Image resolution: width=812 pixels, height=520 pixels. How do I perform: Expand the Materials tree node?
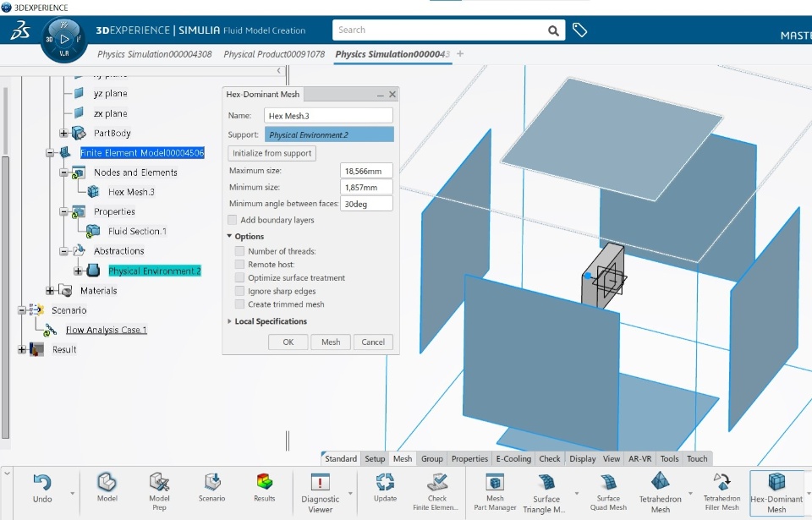[x=50, y=291]
